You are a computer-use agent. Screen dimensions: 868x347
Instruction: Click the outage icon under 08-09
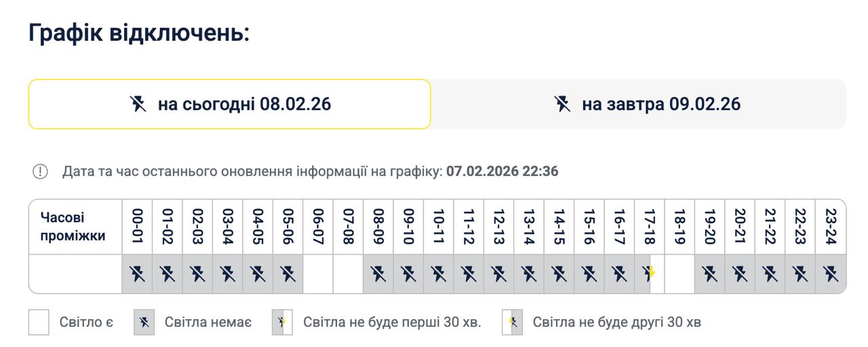click(378, 274)
